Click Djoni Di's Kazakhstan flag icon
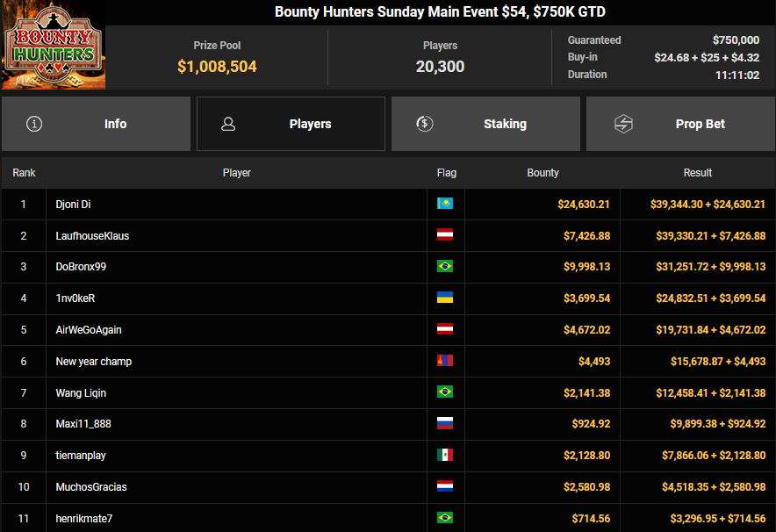Viewport: 776px width, 532px height. pyautogui.click(x=445, y=205)
